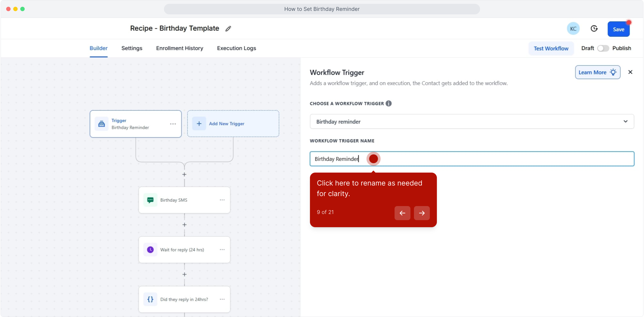Open version history clock icon
Viewport: 644px width, 317px height.
594,28
